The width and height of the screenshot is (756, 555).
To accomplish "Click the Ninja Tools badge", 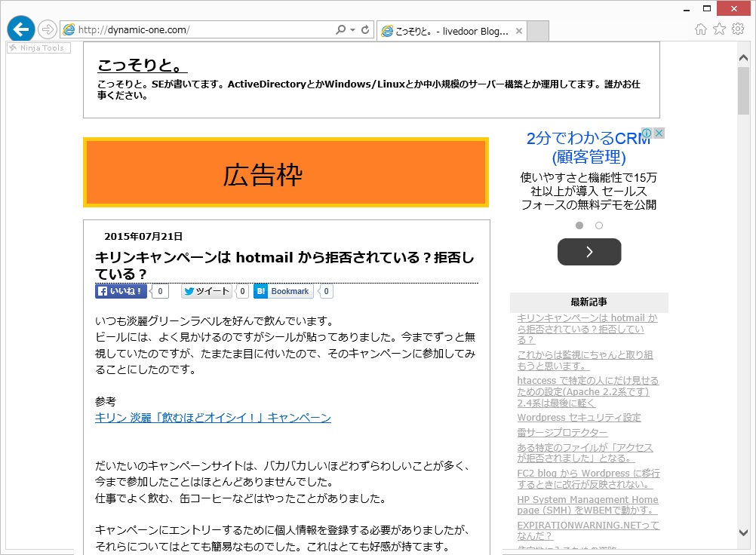I will click(x=38, y=48).
